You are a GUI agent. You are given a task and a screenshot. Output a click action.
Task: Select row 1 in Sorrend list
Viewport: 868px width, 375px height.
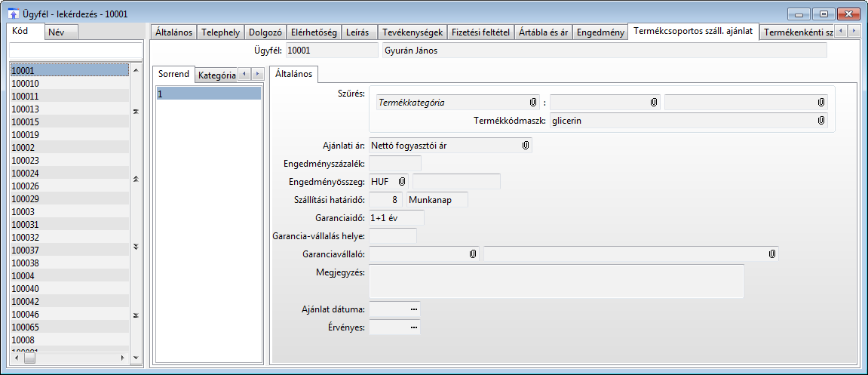208,94
